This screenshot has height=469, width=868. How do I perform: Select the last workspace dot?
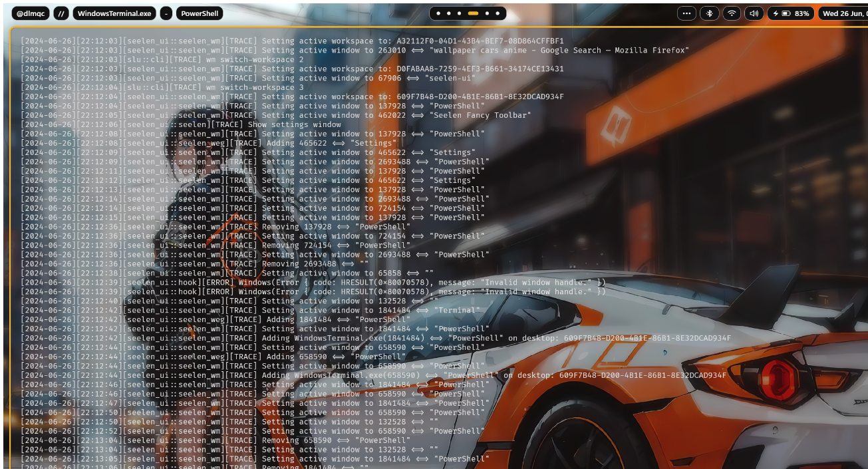[498, 13]
